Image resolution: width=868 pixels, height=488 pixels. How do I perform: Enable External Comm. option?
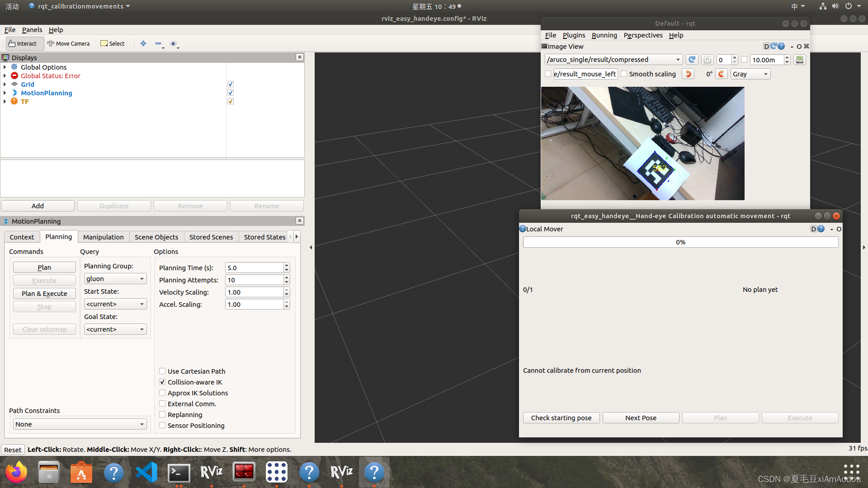tap(162, 404)
